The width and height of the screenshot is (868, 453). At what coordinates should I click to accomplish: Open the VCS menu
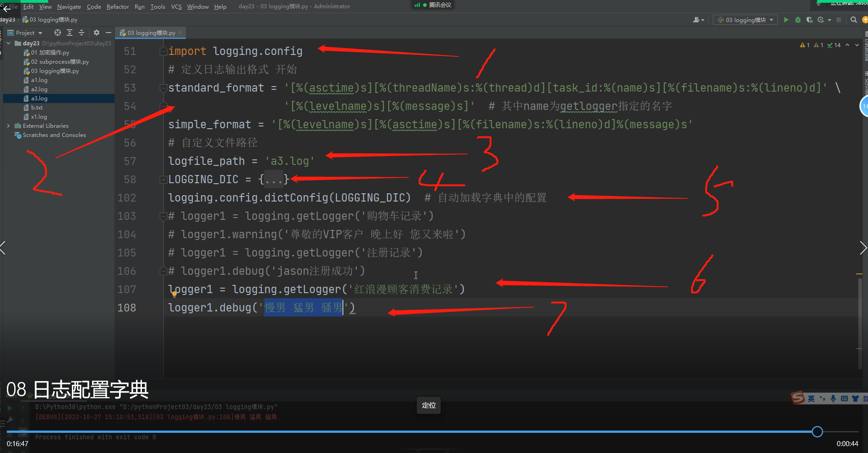click(x=176, y=6)
